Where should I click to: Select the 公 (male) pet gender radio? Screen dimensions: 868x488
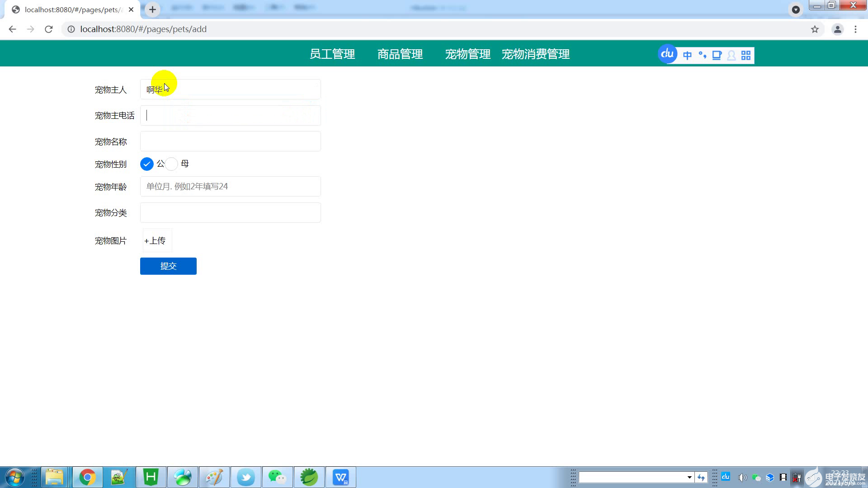click(x=147, y=164)
